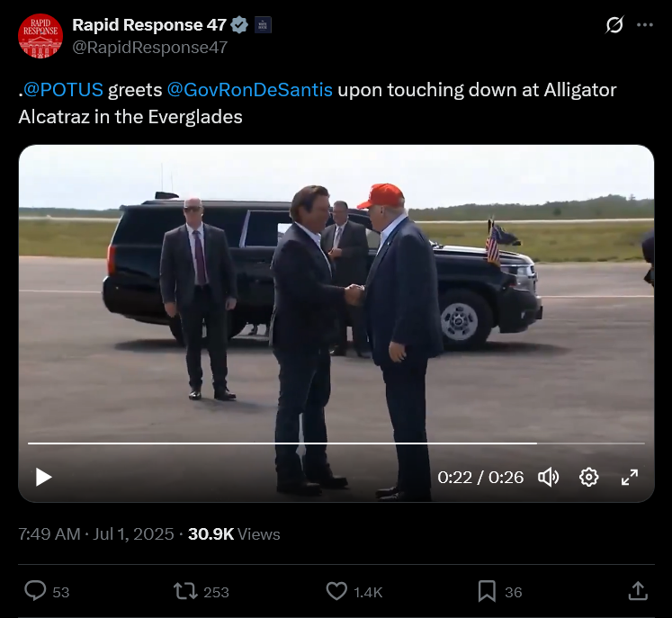Bookmark this post
This screenshot has width=672, height=618.
click(x=487, y=591)
